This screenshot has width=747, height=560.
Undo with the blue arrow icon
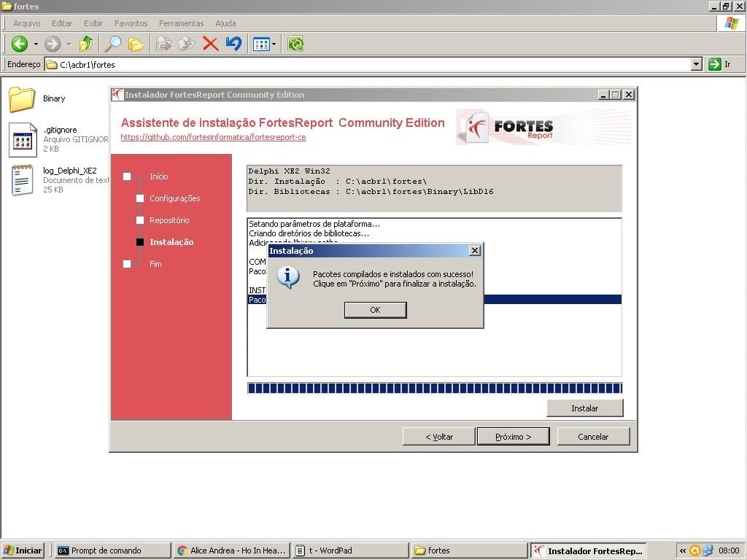(x=233, y=44)
